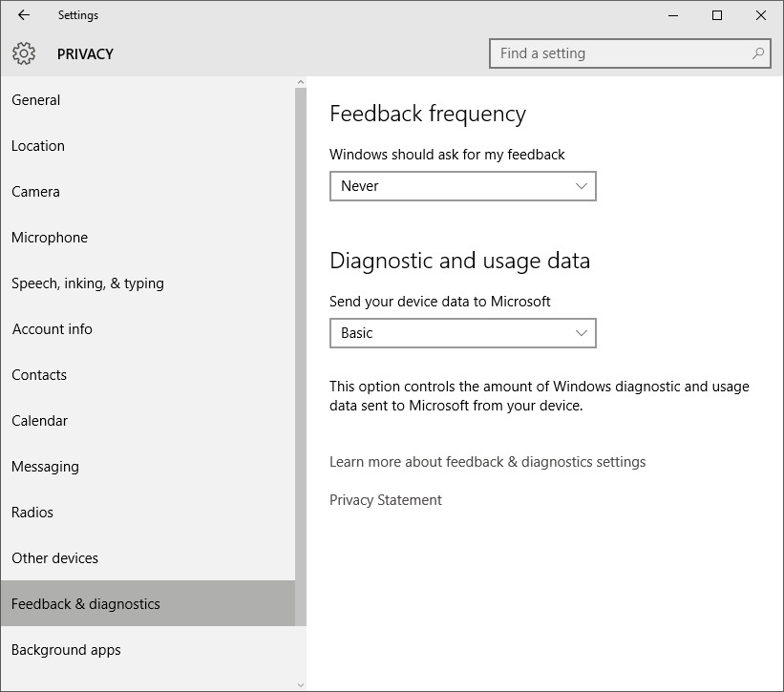
Task: Click the back arrow in title bar
Action: click(x=24, y=15)
